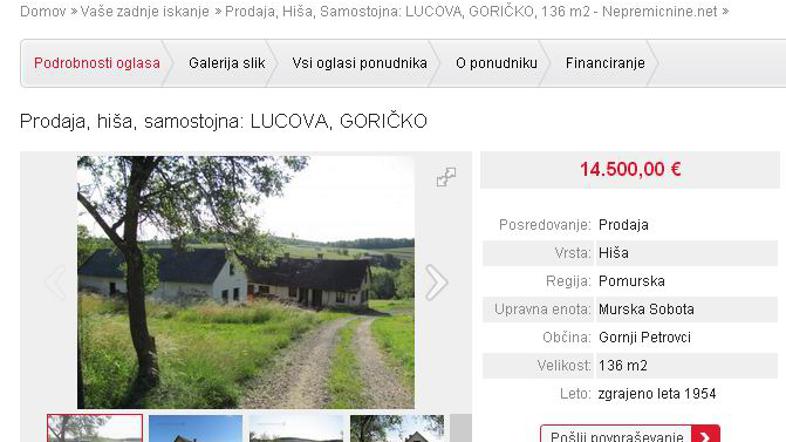Click the partly hidden thumbnail strip end
Viewport: 786px width, 442px height.
pos(461,428)
